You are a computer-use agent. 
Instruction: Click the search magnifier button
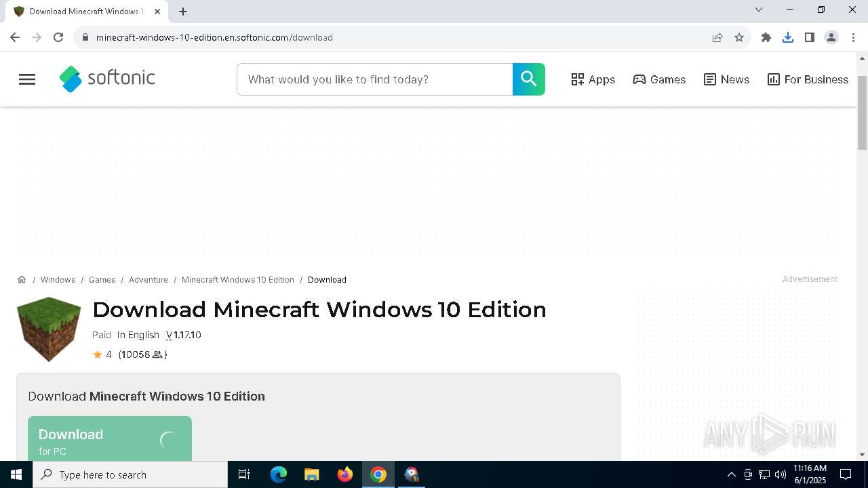529,79
